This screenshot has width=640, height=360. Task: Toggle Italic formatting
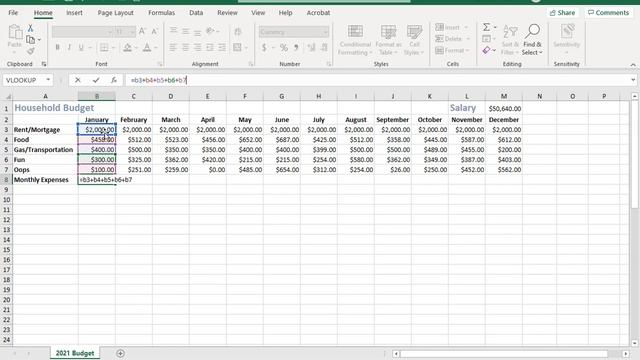[x=69, y=47]
